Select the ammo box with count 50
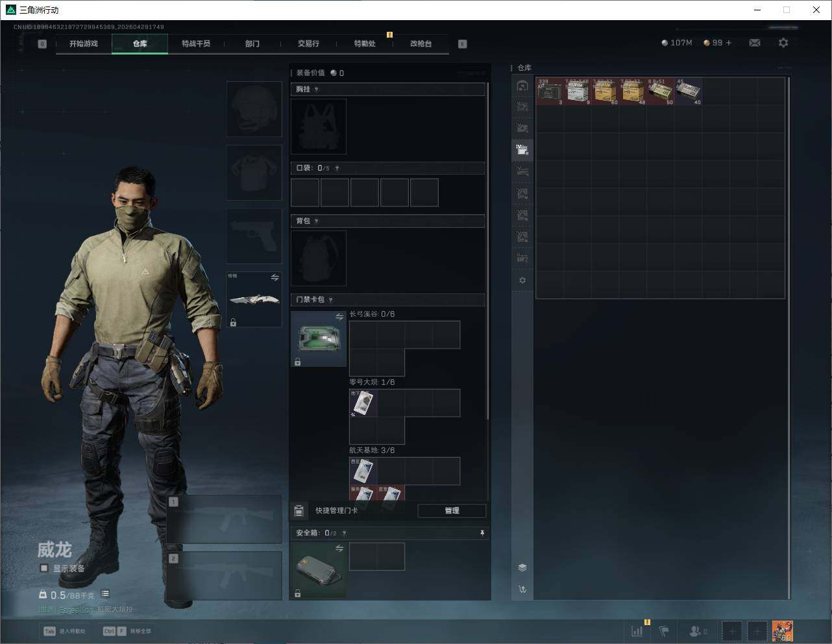832x644 pixels. click(661, 92)
